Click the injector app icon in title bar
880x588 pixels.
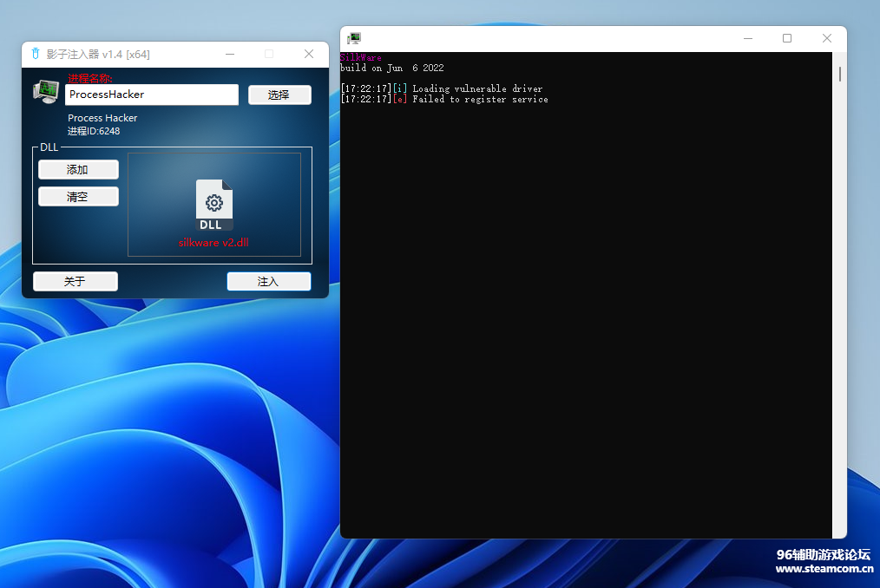(x=36, y=54)
